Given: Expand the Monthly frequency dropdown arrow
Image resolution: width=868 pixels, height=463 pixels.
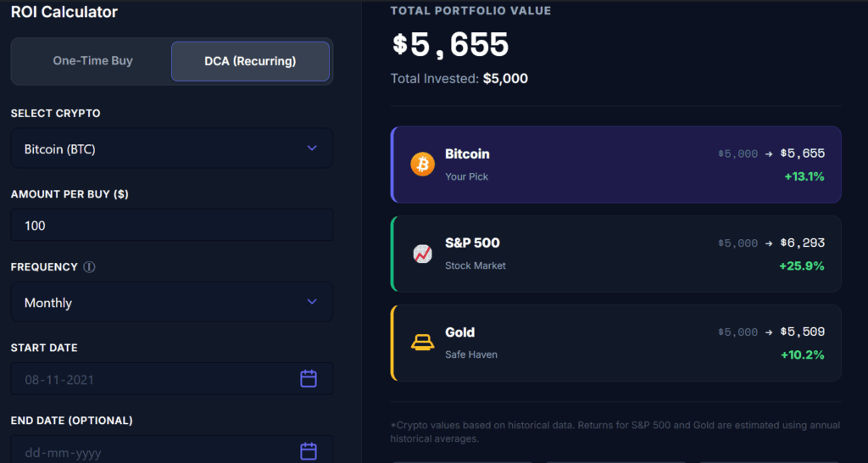Looking at the screenshot, I should [x=312, y=302].
